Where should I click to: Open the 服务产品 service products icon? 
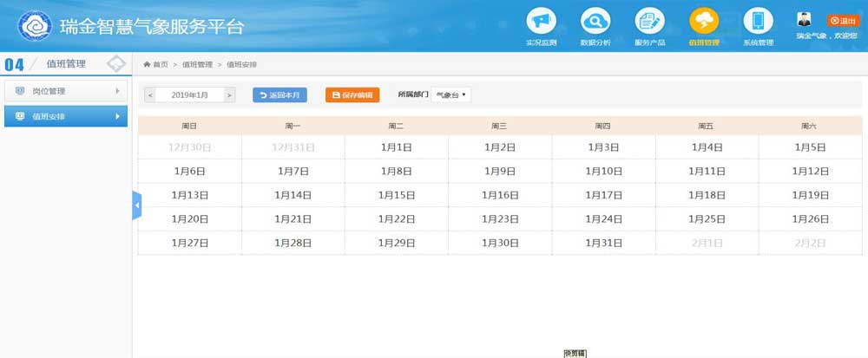pos(649,21)
